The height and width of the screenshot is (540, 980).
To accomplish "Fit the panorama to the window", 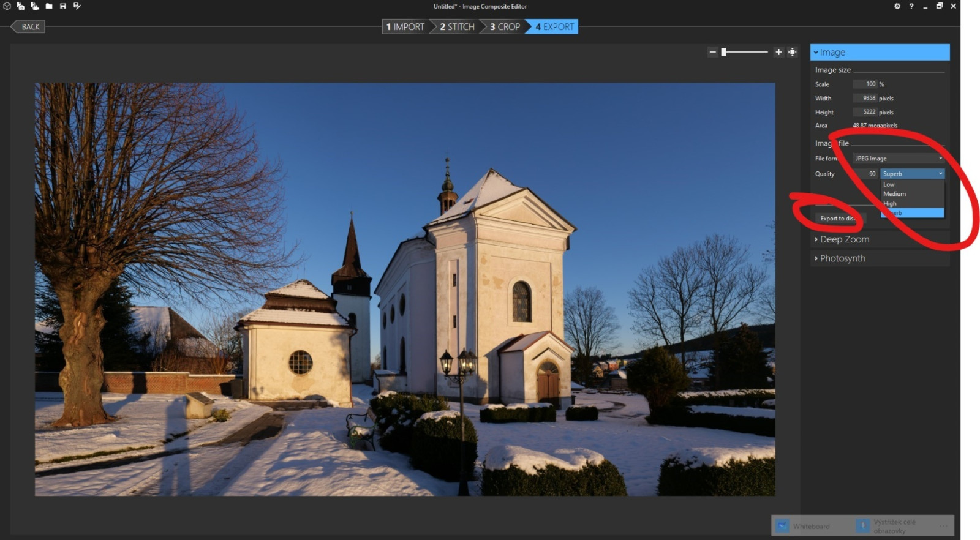I will 793,52.
